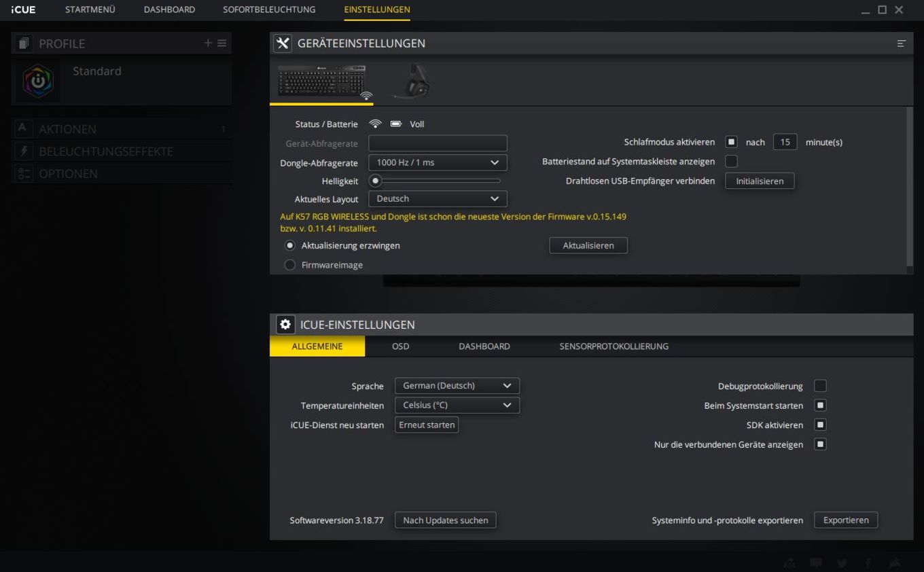Click the Profile panel icon
Image resolution: width=924 pixels, height=572 pixels.
pyautogui.click(x=24, y=43)
